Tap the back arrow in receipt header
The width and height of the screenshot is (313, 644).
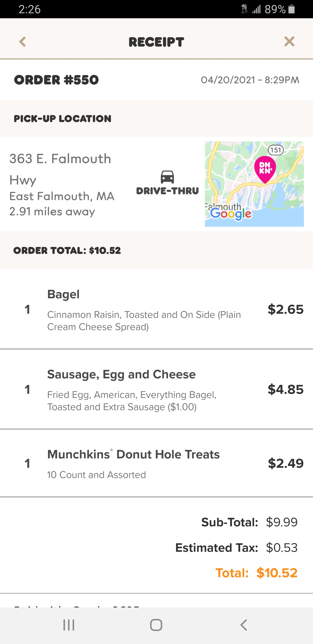[x=22, y=42]
